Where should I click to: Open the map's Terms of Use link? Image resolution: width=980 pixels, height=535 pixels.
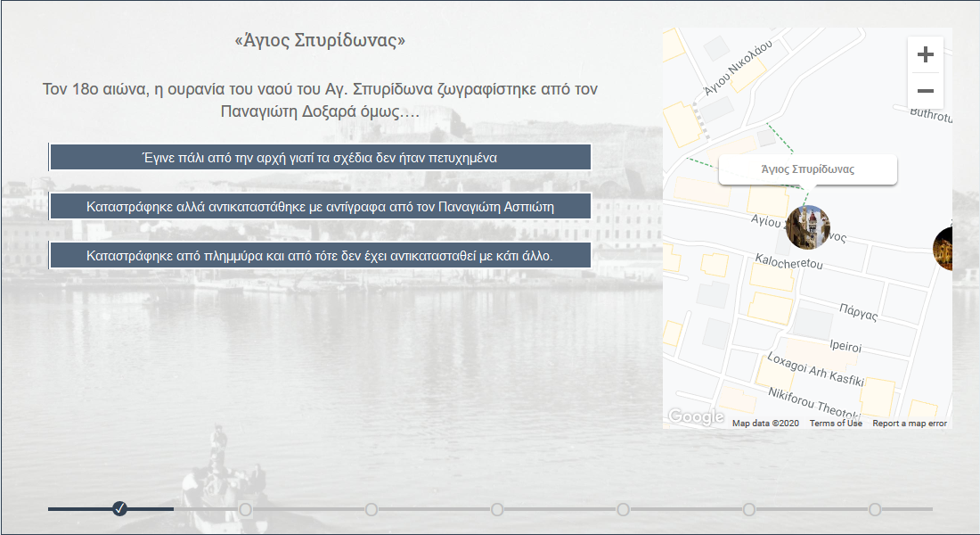pyautogui.click(x=836, y=424)
